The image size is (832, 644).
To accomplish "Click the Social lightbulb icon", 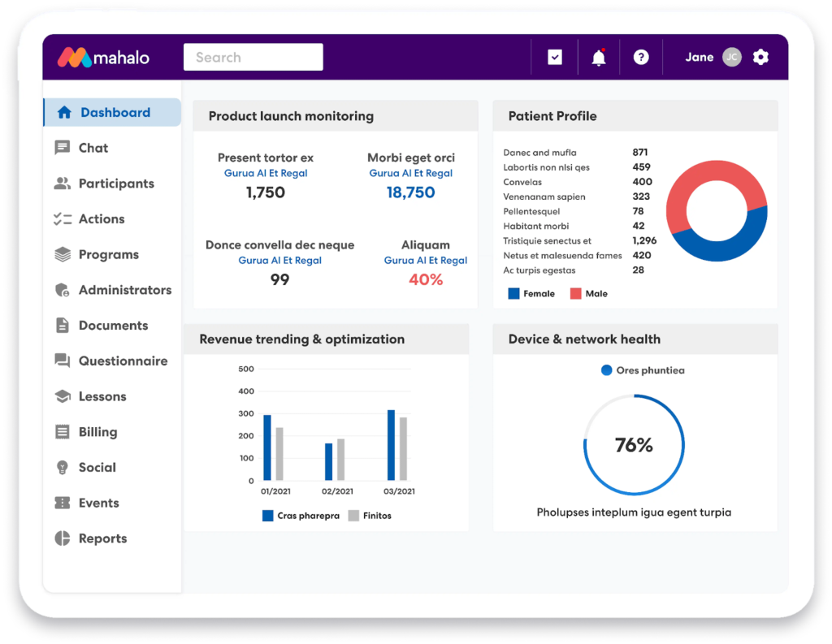I will pos(63,468).
